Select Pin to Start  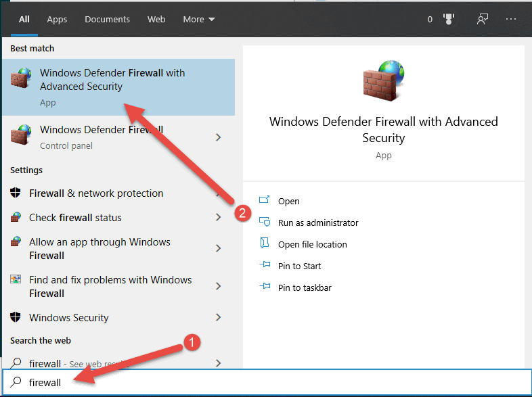300,266
